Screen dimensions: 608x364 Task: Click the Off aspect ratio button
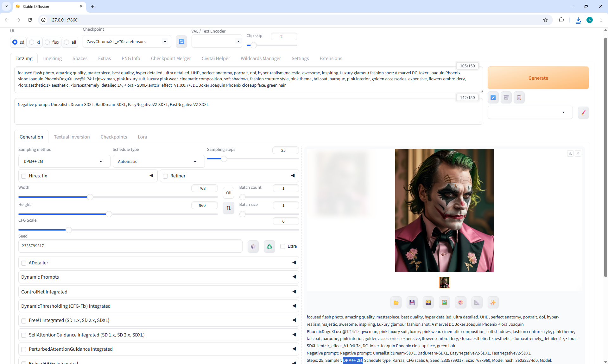click(229, 193)
